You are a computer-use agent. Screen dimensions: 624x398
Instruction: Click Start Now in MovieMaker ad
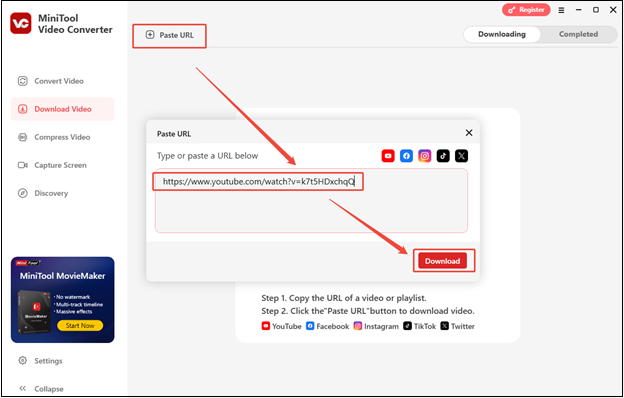(80, 326)
